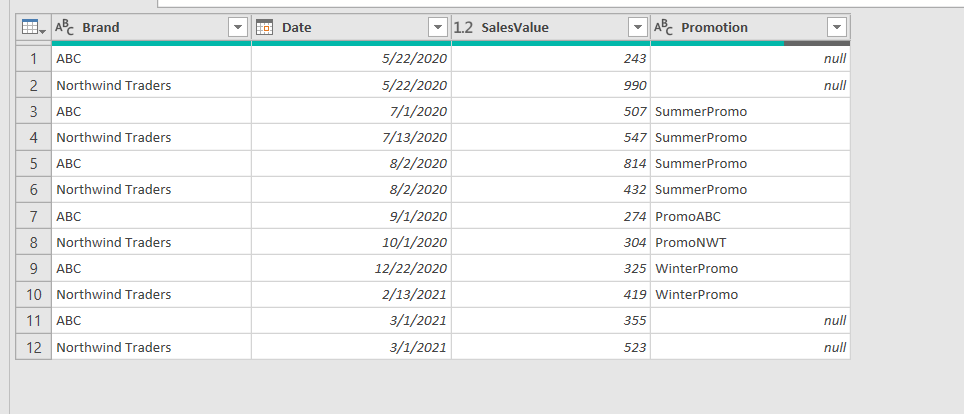Click the SalesValue cell 274
Image resolution: width=964 pixels, height=414 pixels.
click(551, 216)
